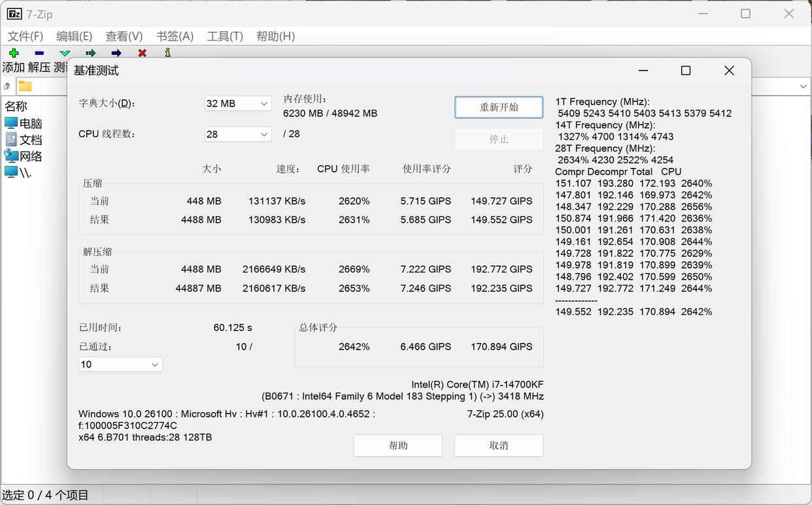Click the decompression result 192.235 GIPS rating

pyautogui.click(x=501, y=288)
